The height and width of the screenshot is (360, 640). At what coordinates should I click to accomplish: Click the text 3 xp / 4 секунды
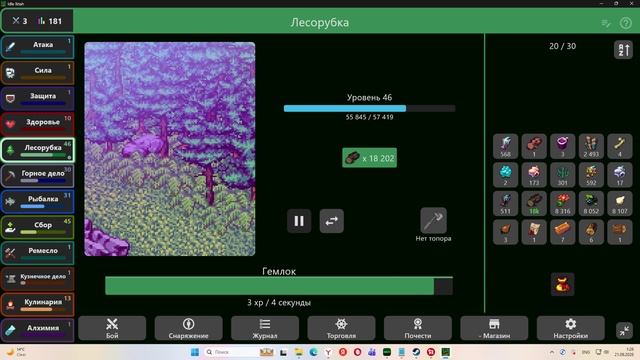tap(279, 303)
